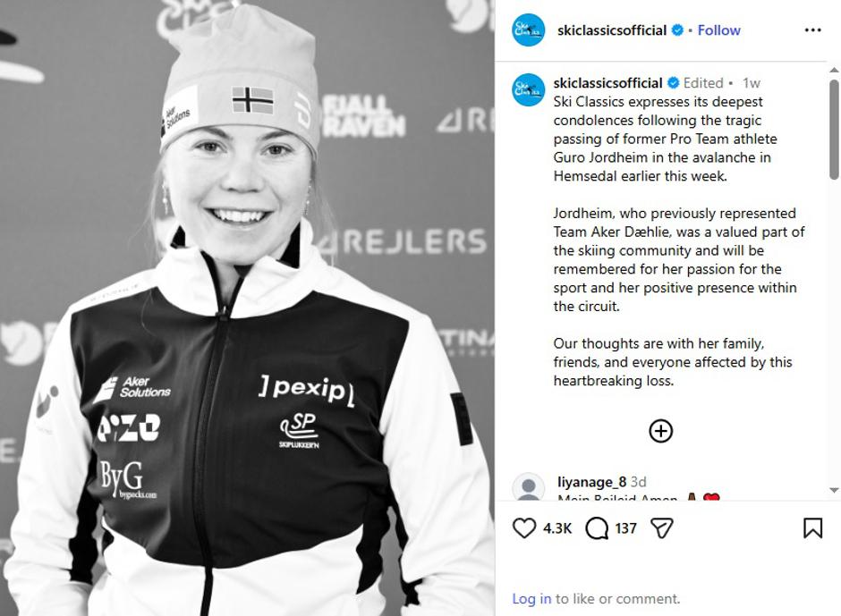841x616 pixels.
Task: Click the comments scrollbar thumb
Action: coord(834,130)
